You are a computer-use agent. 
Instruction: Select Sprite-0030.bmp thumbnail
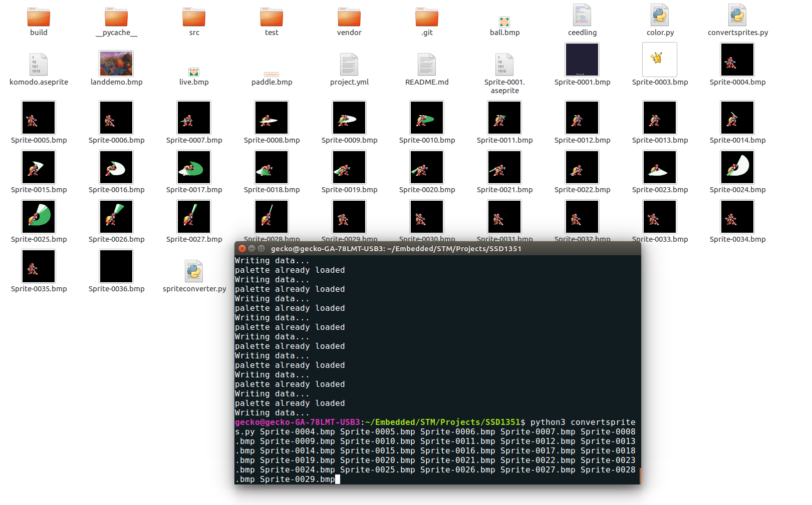pyautogui.click(x=427, y=217)
